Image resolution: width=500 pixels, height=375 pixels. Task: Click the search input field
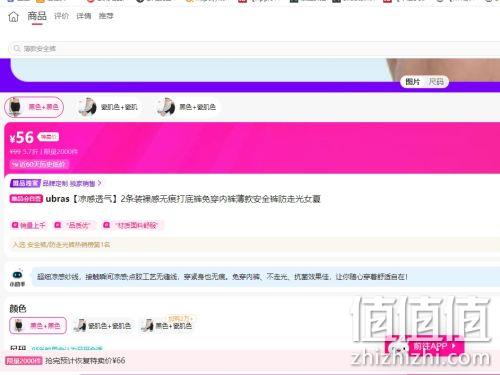click(x=254, y=49)
